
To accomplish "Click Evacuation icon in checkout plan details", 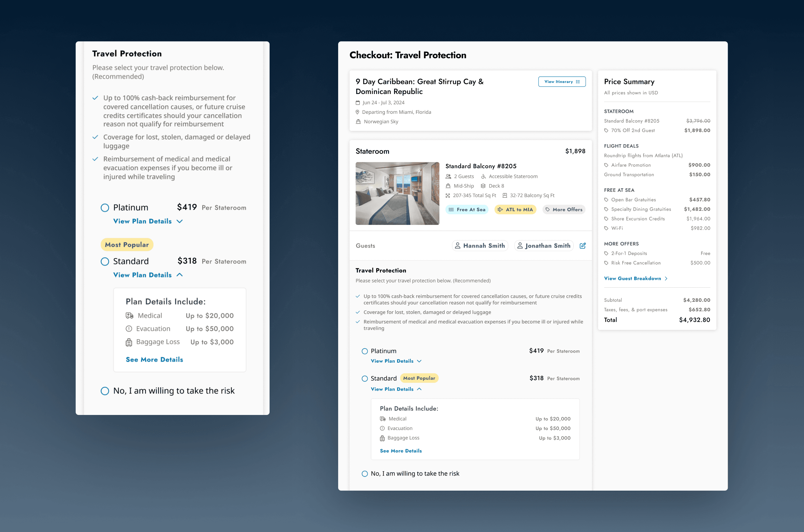I will pyautogui.click(x=382, y=429).
